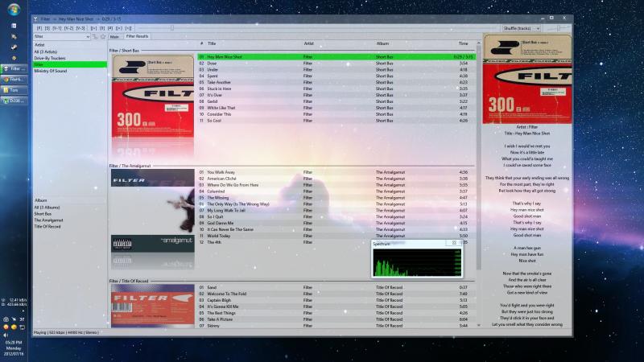644x362 pixels.
Task: Activate the Filter player taskbar button
Action: pyautogui.click(x=14, y=68)
